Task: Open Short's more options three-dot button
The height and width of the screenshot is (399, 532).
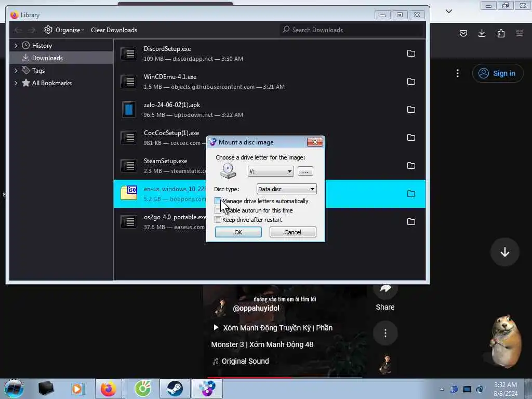Action: 385,333
